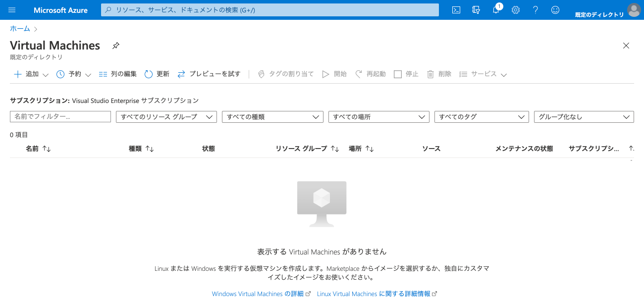The height and width of the screenshot is (306, 644).
Task: Open the notifications bell
Action: [x=496, y=9]
